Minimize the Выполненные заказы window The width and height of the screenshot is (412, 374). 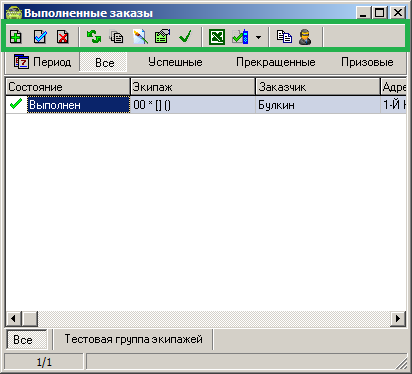coord(363,13)
